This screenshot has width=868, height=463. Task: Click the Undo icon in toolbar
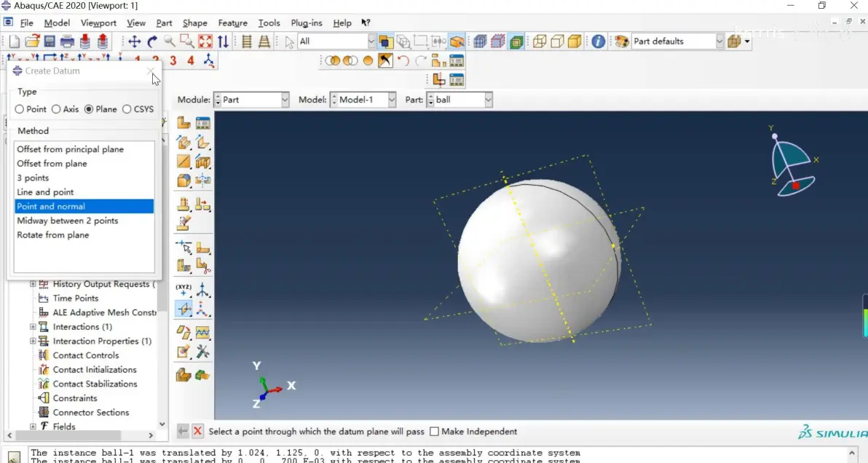coord(403,61)
